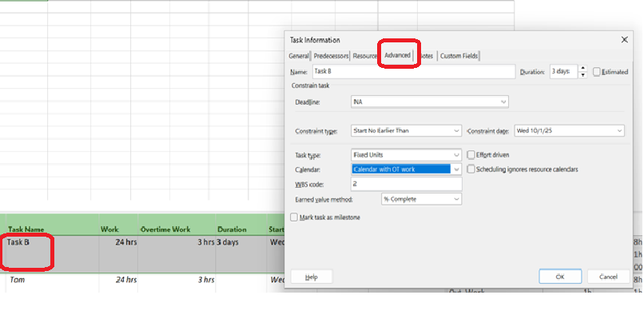Screen dimensions: 644x311
Task: Switch to the General tab
Action: tap(299, 56)
